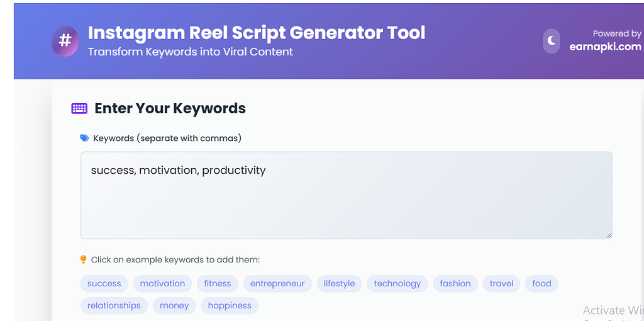The width and height of the screenshot is (644, 321).
Task: Click the keyboard icon beside Enter Your Keywords
Action: pyautogui.click(x=79, y=108)
